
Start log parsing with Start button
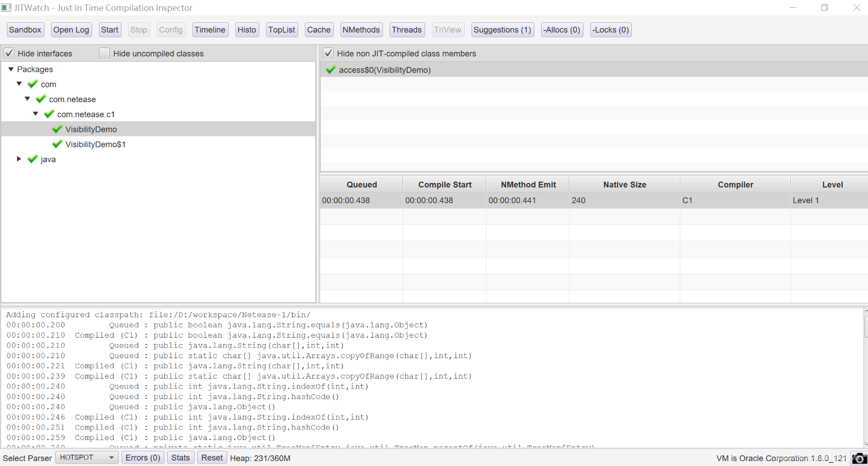tap(110, 30)
